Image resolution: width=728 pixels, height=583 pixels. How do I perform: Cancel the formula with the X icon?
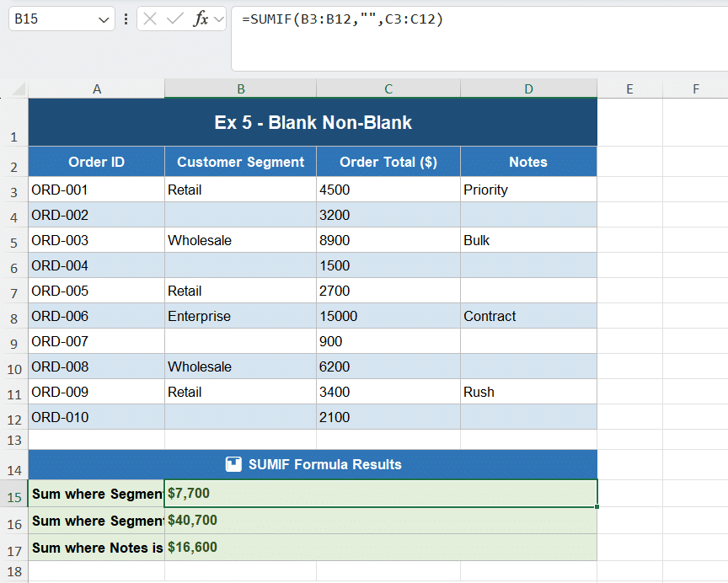click(149, 19)
